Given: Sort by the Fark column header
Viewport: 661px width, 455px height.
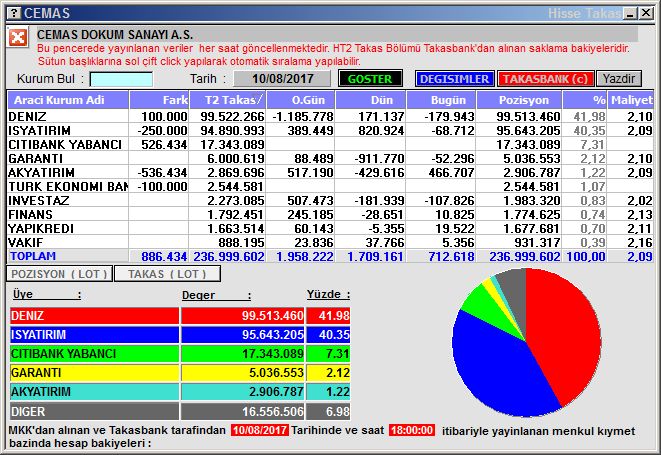Looking at the screenshot, I should pos(159,100).
